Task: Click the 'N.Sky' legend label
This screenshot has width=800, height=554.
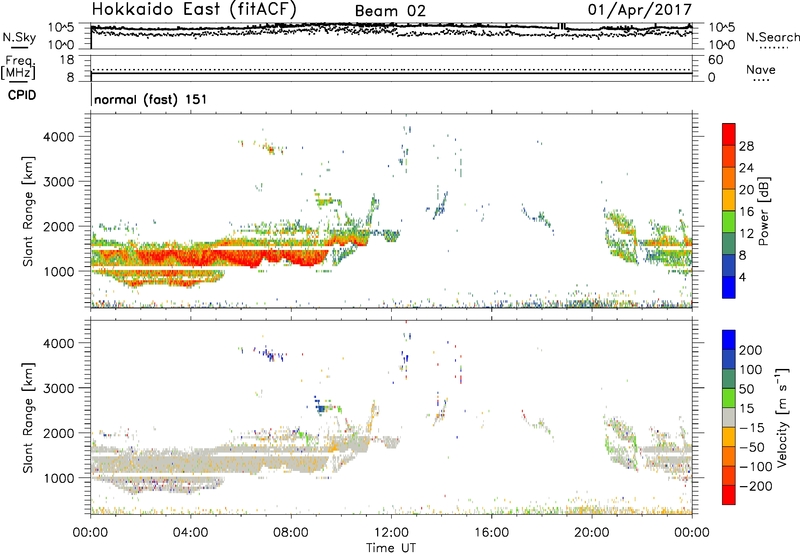Action: (19, 37)
